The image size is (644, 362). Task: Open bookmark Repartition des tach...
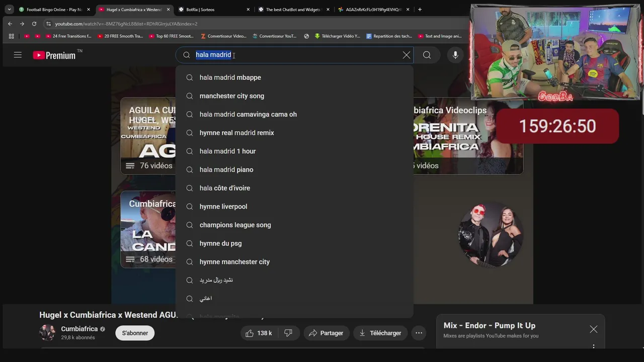point(389,36)
